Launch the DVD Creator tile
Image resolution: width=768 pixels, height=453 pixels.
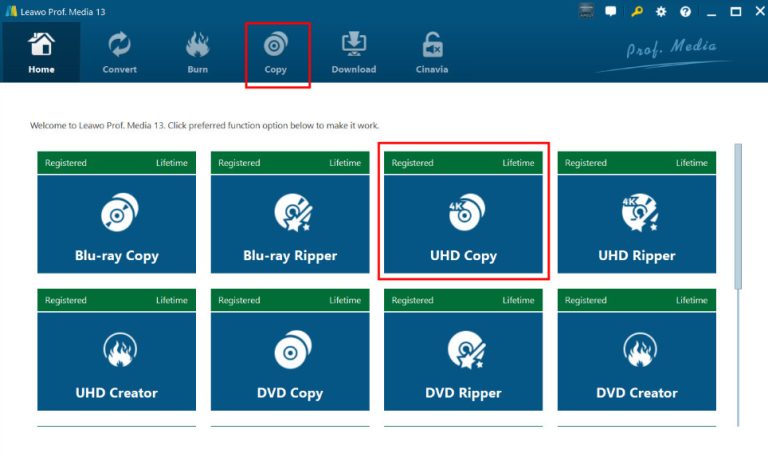coord(637,360)
